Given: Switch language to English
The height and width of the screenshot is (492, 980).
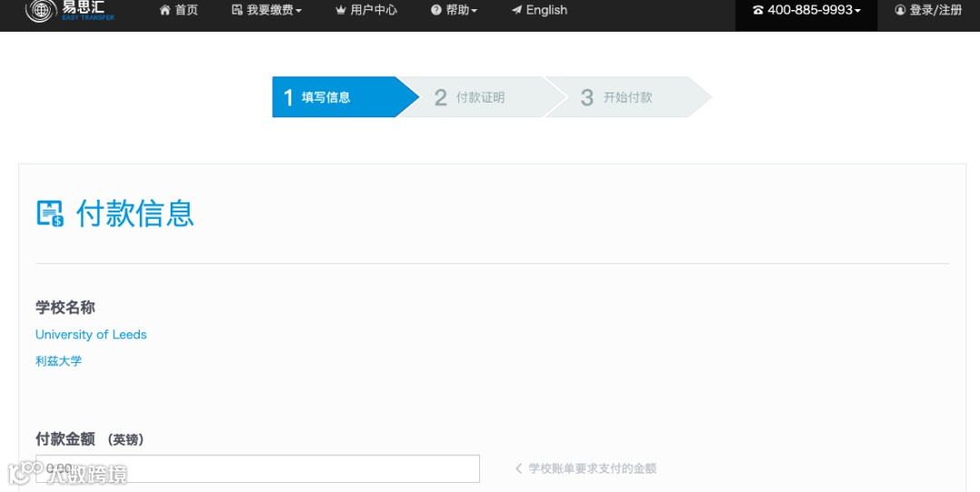Looking at the screenshot, I should (539, 10).
